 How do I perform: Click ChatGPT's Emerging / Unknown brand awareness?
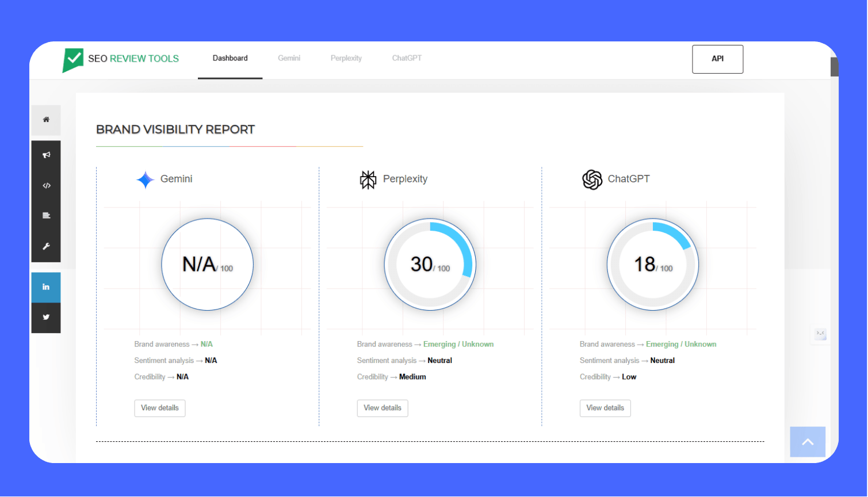(x=681, y=344)
